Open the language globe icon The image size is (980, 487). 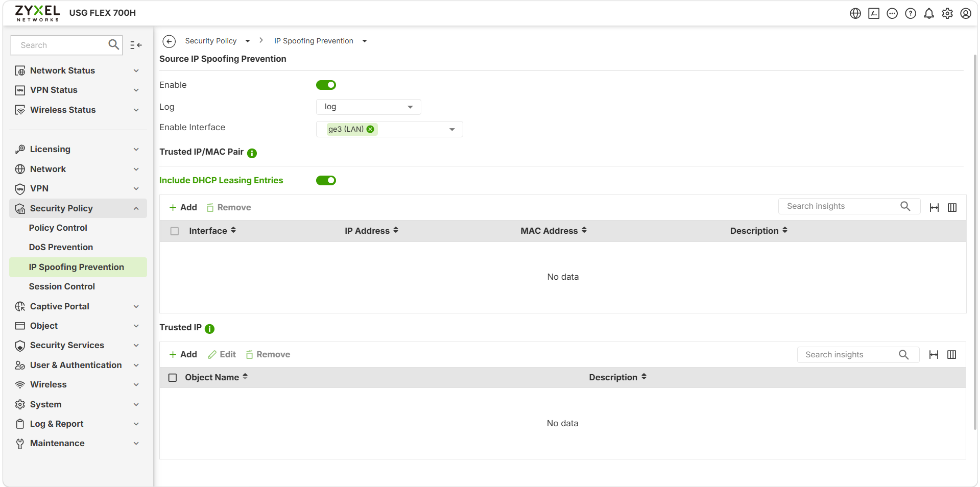tap(855, 13)
